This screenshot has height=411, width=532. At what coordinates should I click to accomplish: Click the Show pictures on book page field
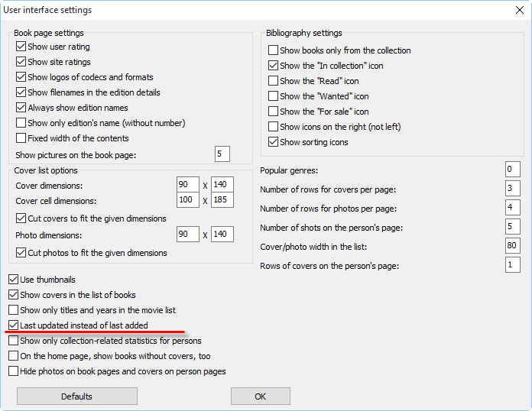[x=222, y=154]
